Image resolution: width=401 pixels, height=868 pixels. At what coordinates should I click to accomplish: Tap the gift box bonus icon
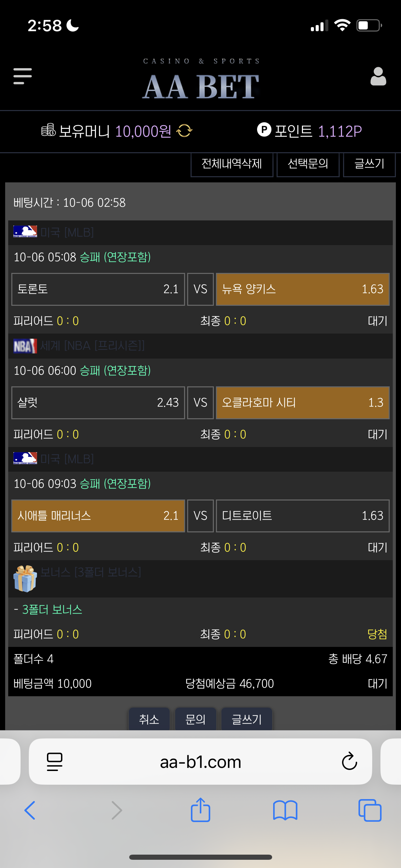point(25,579)
